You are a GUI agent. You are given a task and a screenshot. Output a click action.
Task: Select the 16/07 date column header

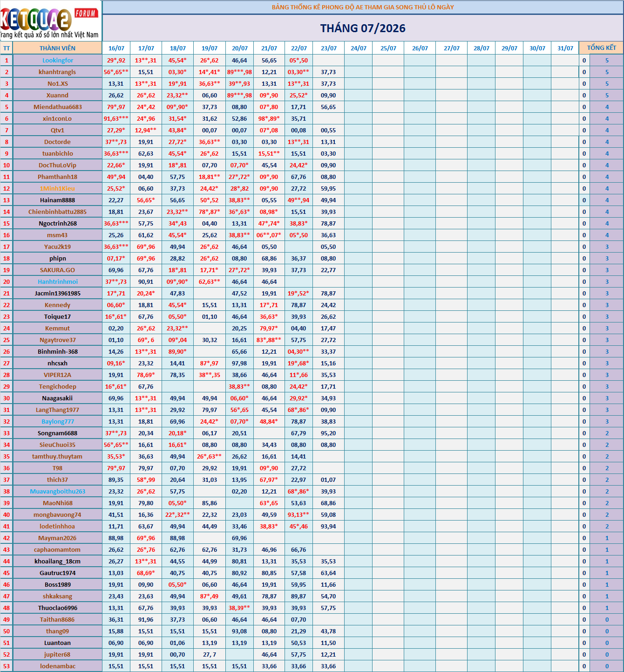pos(116,48)
